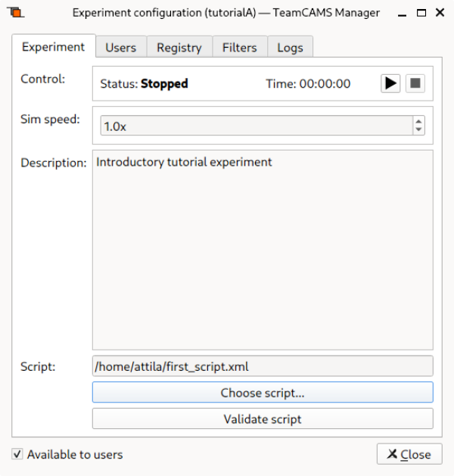Click the Validate script button
This screenshot has height=476, width=454.
(x=263, y=419)
